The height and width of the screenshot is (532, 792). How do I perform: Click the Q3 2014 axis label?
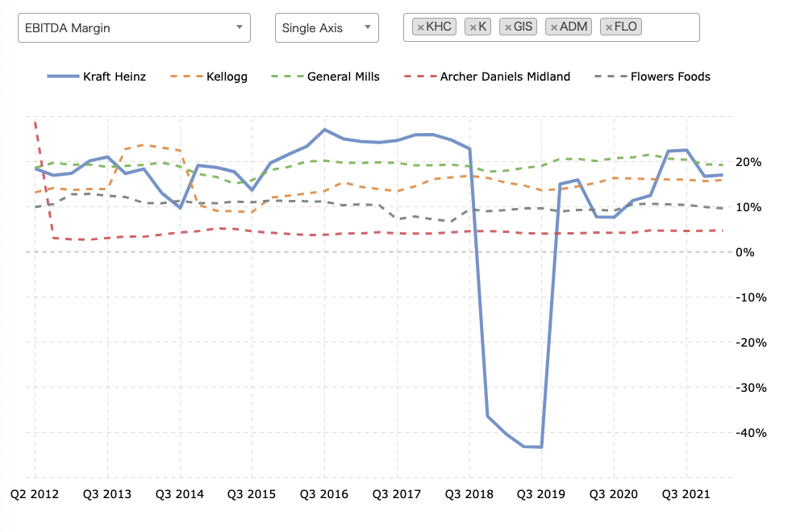click(180, 494)
